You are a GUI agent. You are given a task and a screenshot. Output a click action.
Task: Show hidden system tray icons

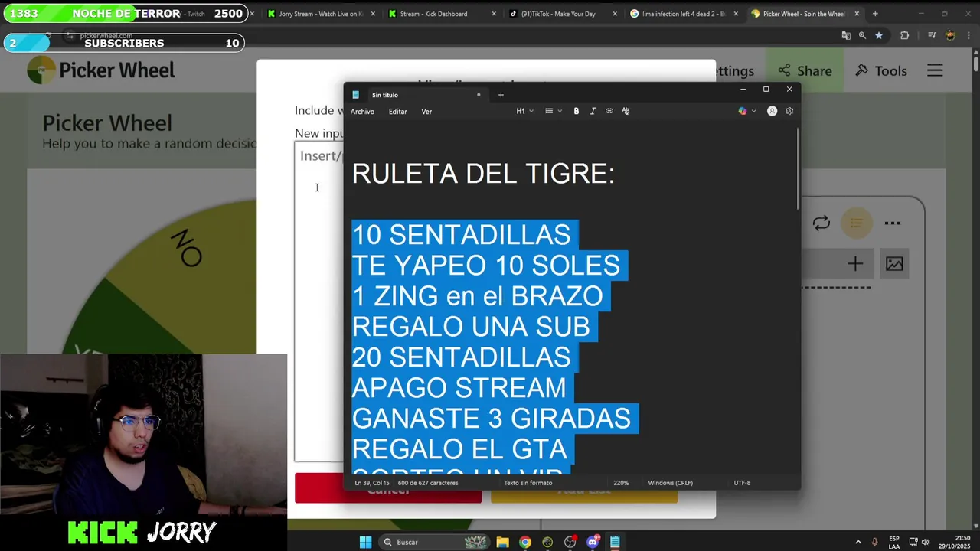click(858, 542)
